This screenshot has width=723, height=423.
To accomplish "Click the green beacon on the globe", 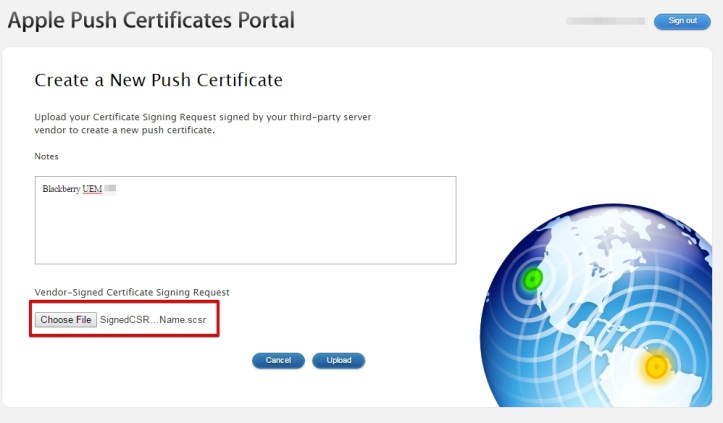I will click(x=534, y=278).
